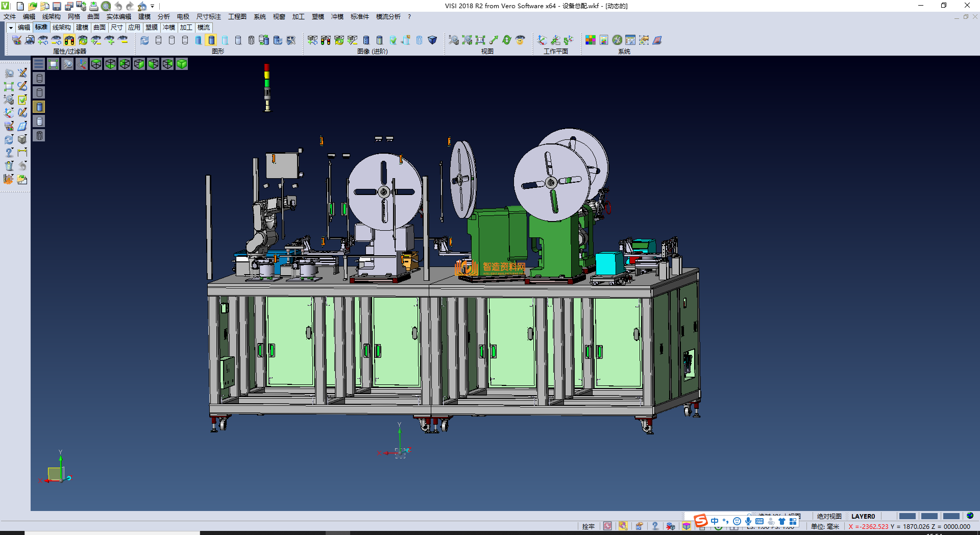Select the solid green cube view icon

point(182,64)
